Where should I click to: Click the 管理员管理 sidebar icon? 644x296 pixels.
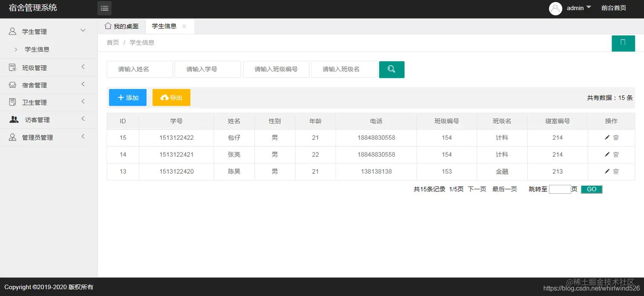12,137
